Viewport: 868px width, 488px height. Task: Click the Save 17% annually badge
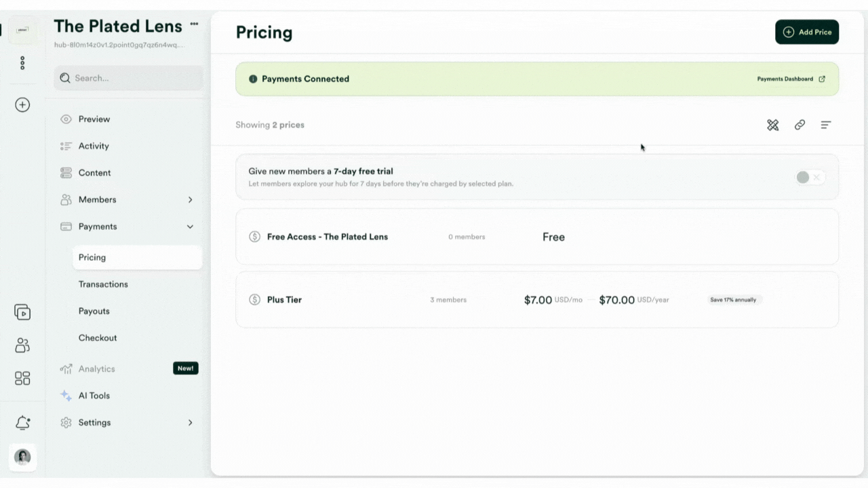pos(734,300)
